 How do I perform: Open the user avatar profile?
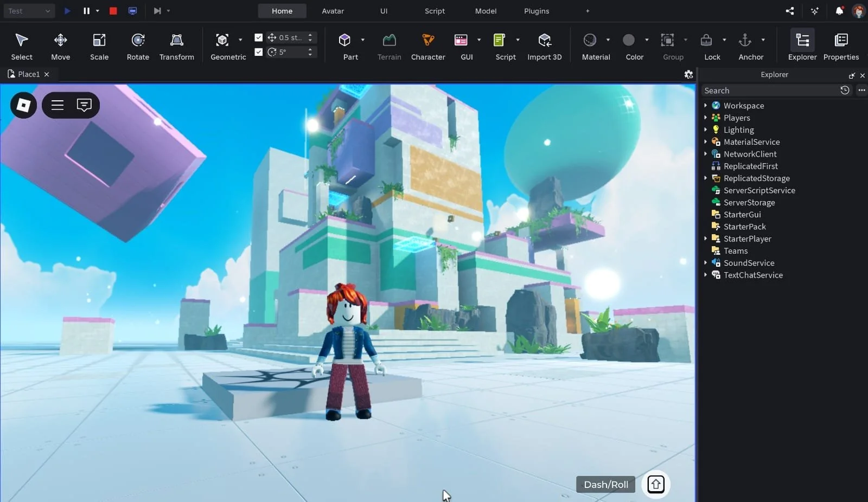859,11
